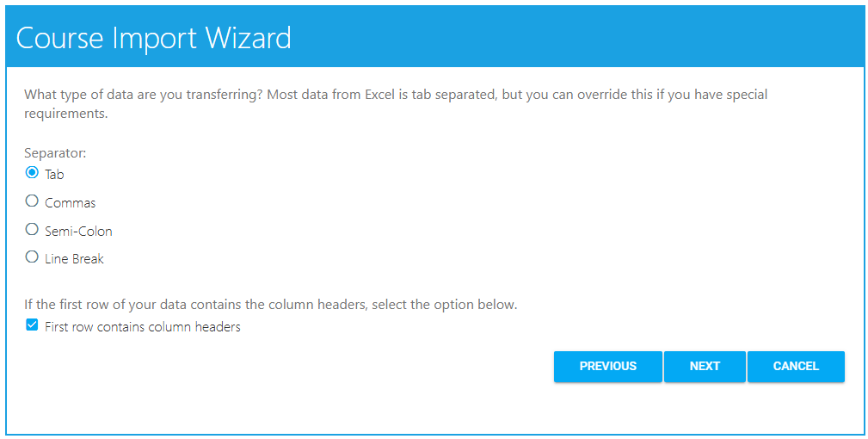Click the "Tab" option label text
The image size is (868, 439).
(x=54, y=175)
